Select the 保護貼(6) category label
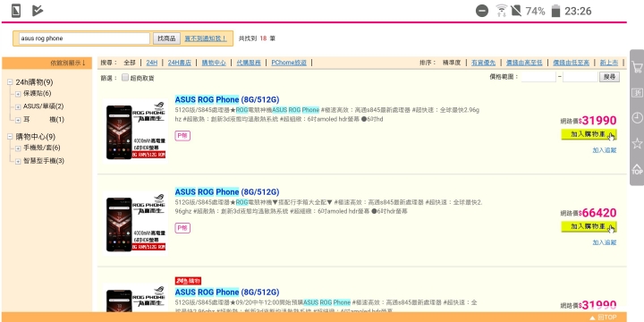 point(38,94)
